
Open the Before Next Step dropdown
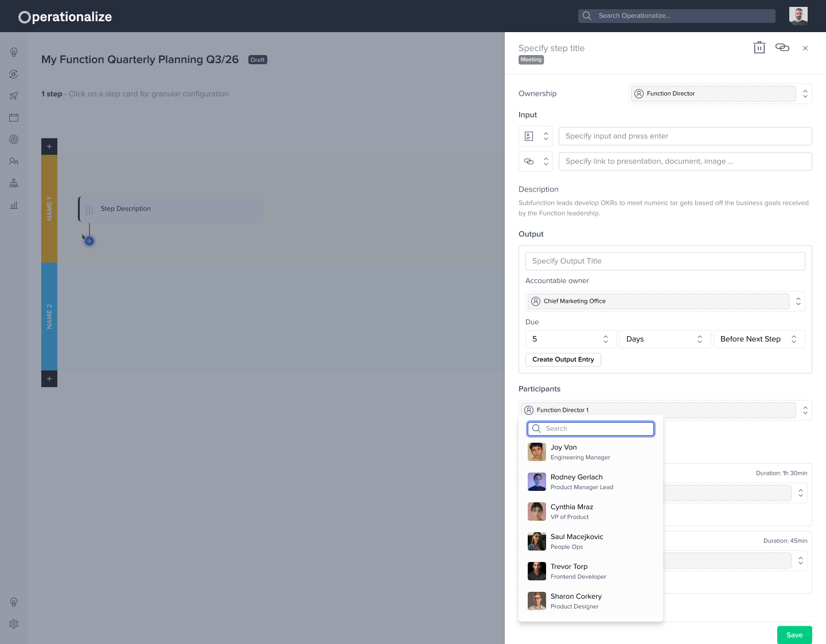click(759, 339)
